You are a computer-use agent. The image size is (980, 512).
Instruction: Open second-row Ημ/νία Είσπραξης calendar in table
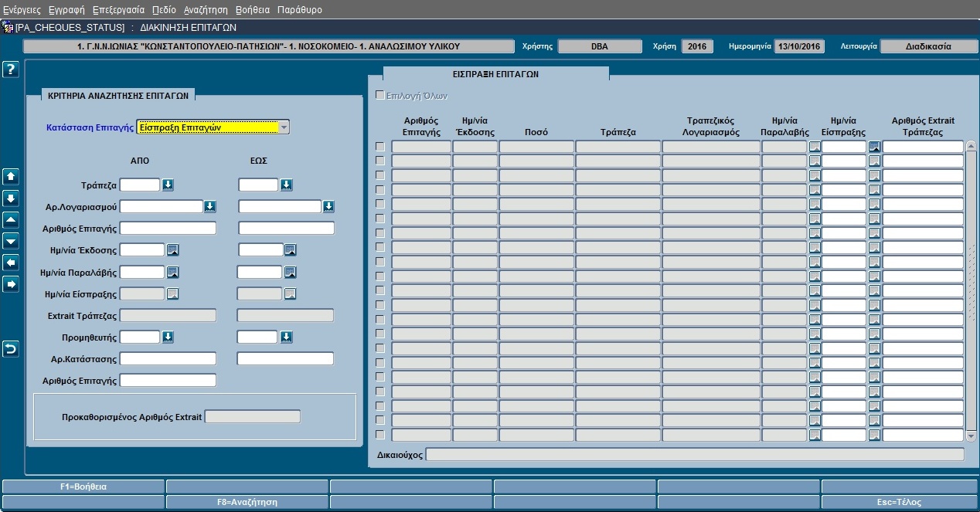874,161
